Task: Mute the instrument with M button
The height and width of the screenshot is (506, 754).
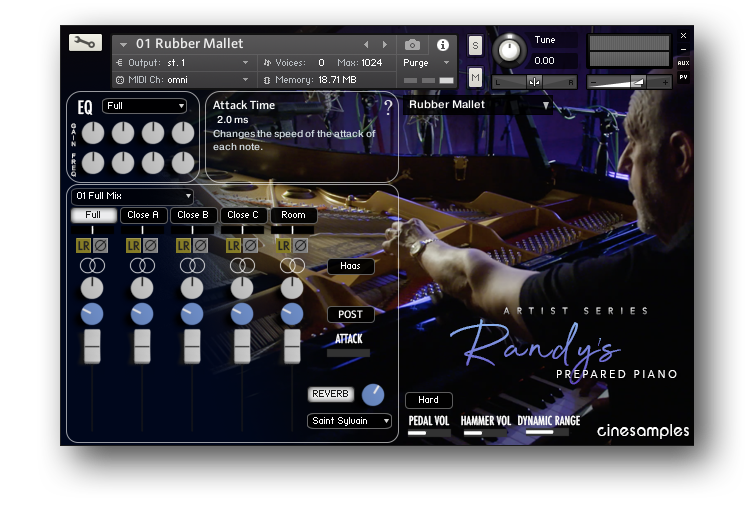Action: click(x=475, y=77)
